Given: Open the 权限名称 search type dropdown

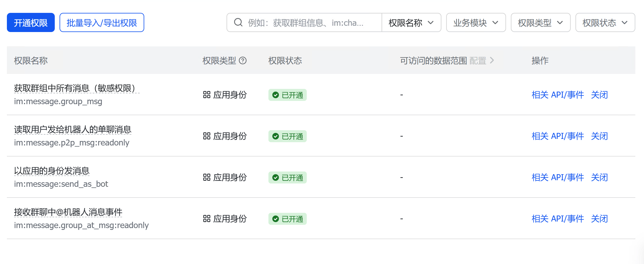Looking at the screenshot, I should point(411,23).
